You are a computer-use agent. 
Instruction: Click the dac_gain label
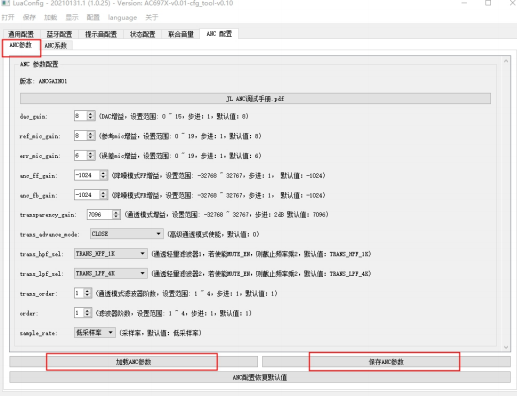(33, 117)
